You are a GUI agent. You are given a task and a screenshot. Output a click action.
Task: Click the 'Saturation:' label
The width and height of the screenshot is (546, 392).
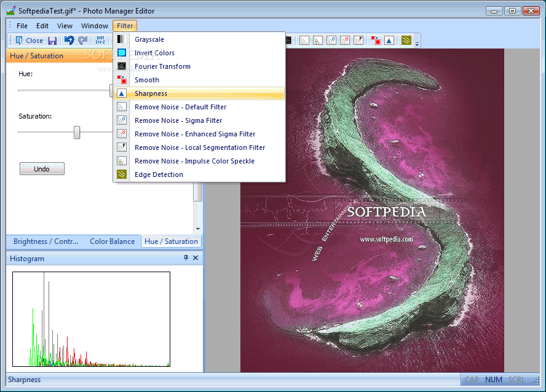point(35,116)
